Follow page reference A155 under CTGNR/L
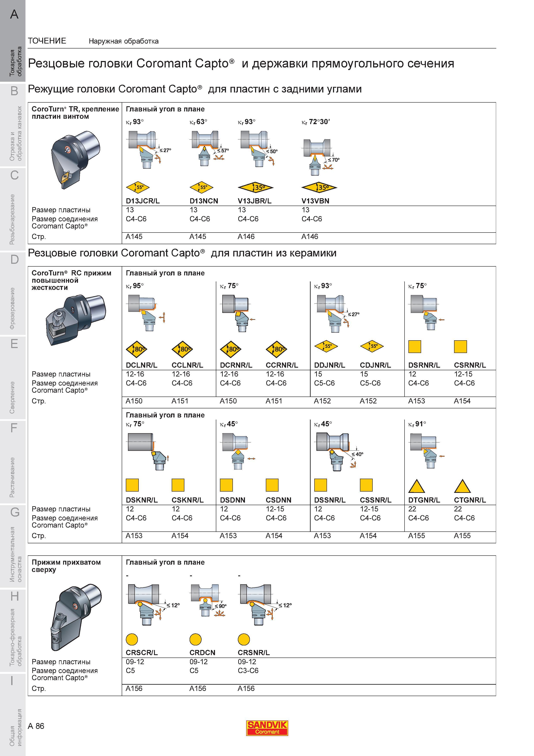This screenshot has height=756, width=534. [462, 536]
